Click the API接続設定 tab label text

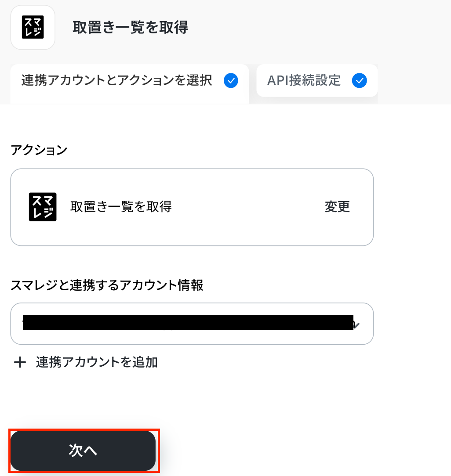coord(304,81)
